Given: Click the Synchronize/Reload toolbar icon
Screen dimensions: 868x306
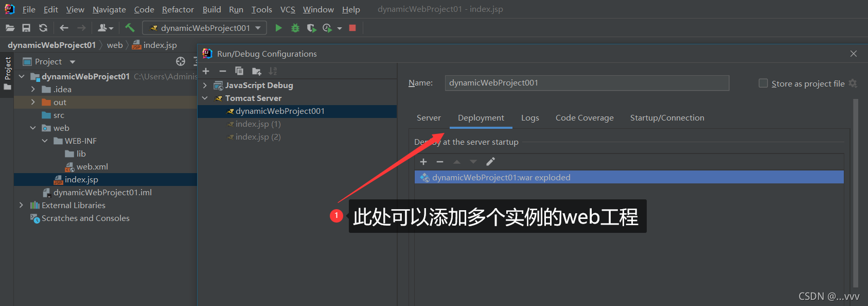Looking at the screenshot, I should (43, 28).
